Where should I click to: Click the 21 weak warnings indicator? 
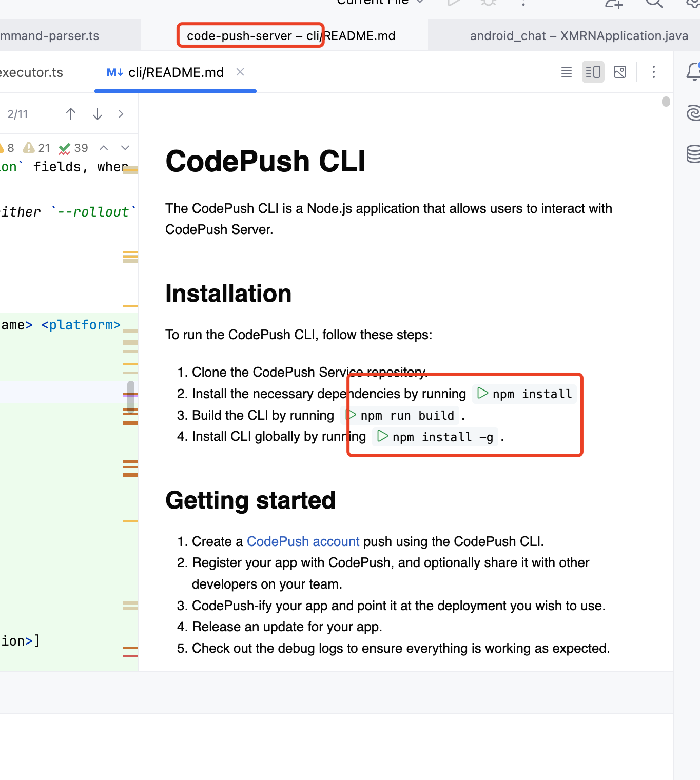point(36,148)
